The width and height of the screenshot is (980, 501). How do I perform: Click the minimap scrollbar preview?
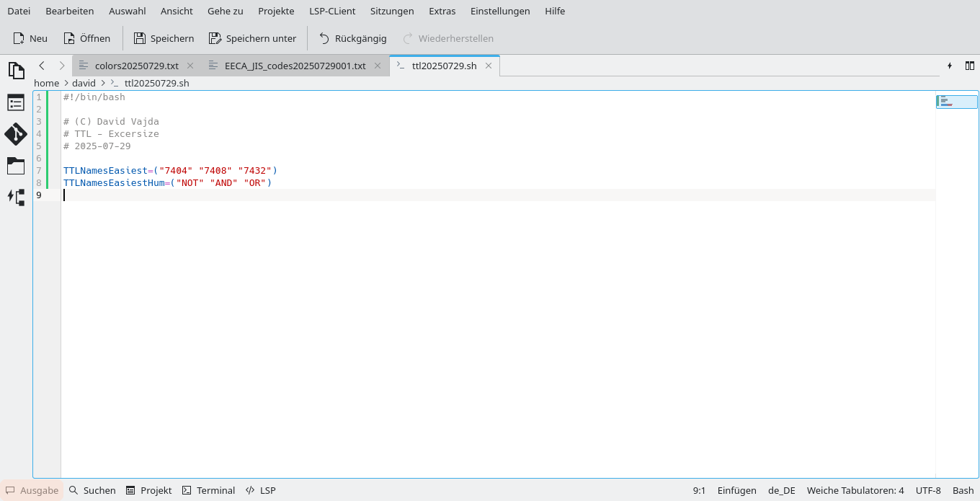[956, 102]
